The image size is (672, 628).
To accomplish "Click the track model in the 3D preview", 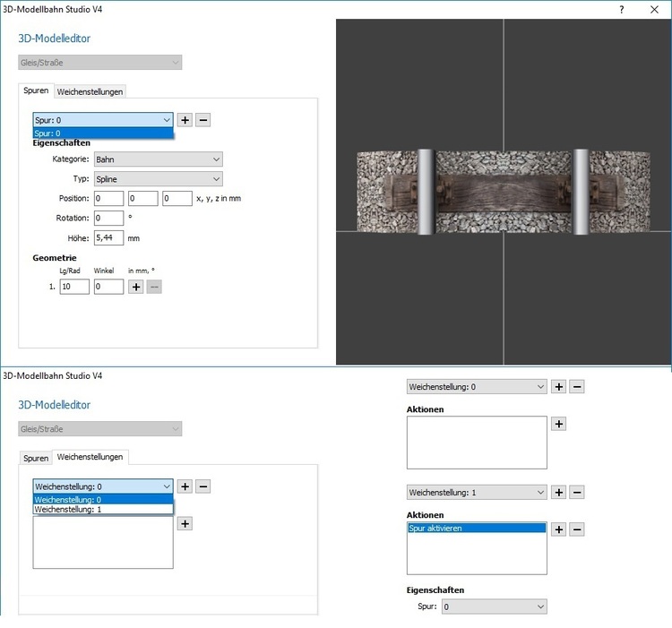I will [504, 192].
